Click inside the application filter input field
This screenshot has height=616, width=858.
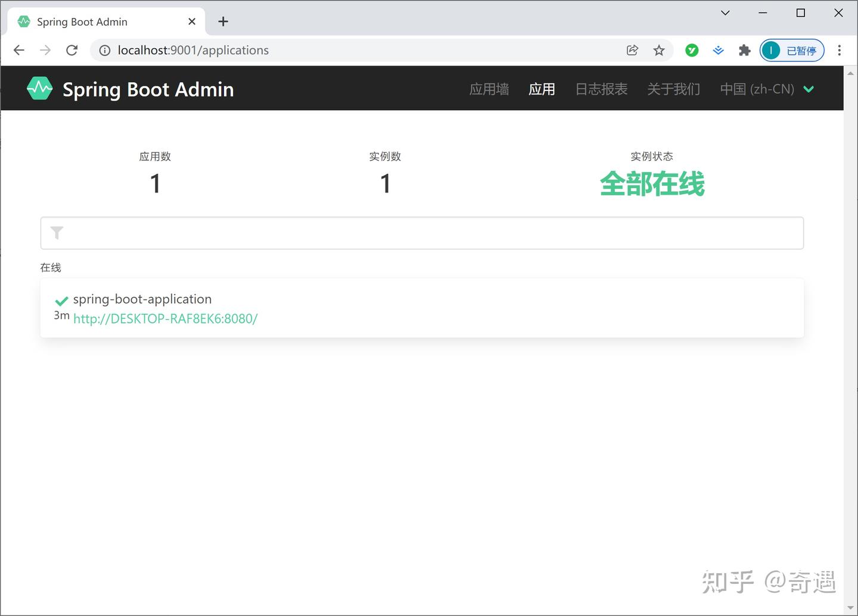click(x=417, y=233)
